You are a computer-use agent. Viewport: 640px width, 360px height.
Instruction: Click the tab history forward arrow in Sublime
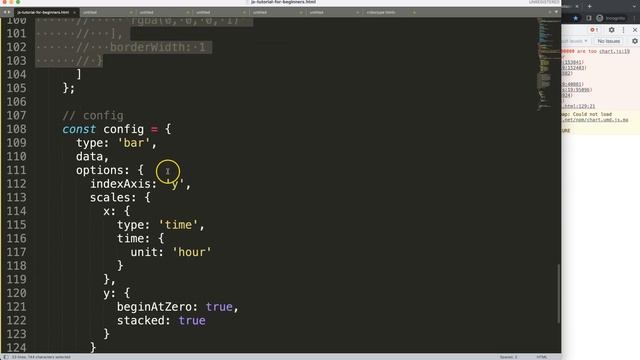[9, 12]
